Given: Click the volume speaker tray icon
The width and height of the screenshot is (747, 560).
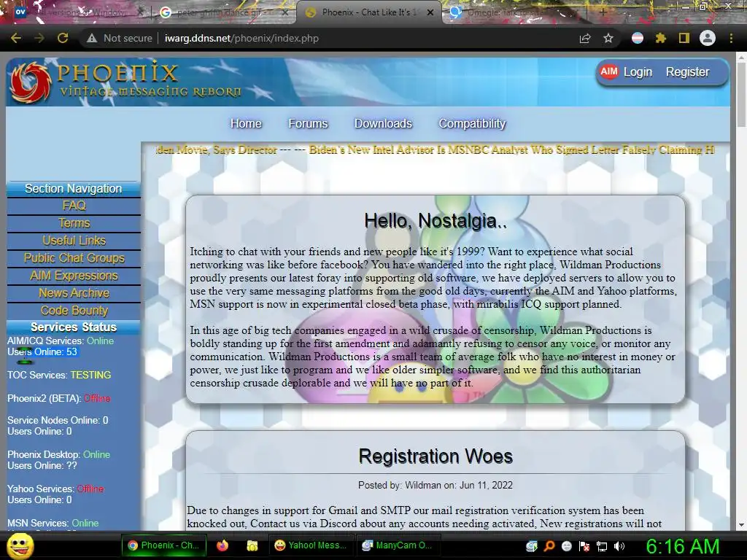Looking at the screenshot, I should pyautogui.click(x=619, y=546).
